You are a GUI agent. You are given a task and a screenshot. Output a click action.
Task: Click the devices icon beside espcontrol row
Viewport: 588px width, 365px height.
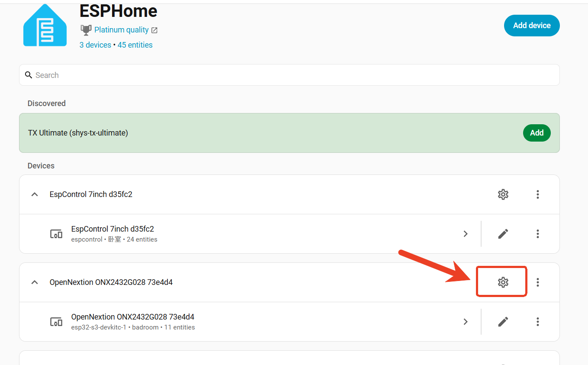coord(56,234)
